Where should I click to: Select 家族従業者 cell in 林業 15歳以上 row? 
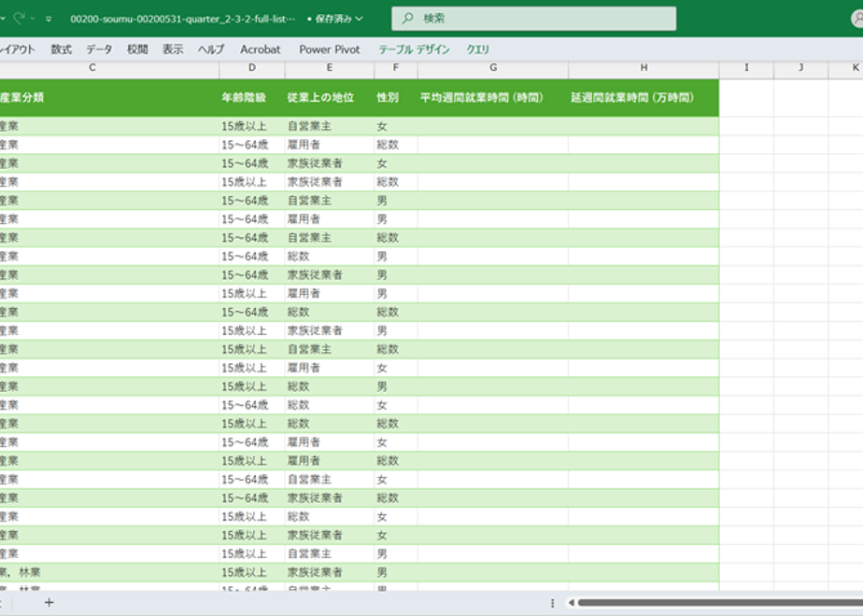pyautogui.click(x=329, y=572)
